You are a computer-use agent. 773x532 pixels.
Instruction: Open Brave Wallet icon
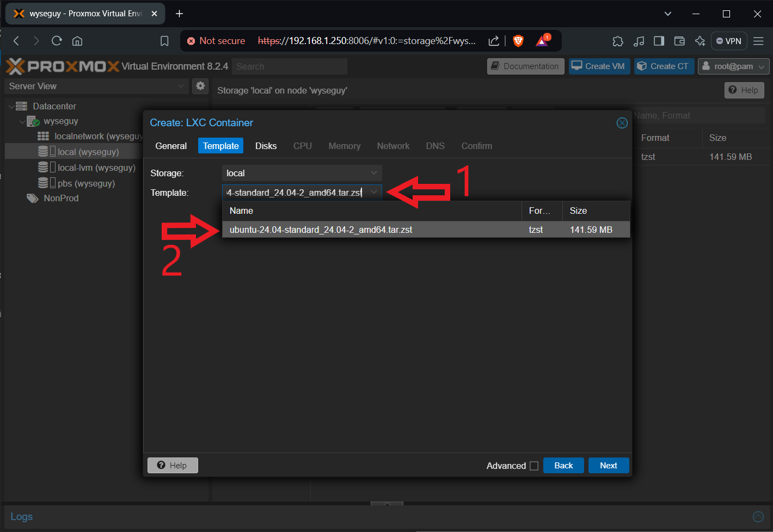(x=679, y=41)
